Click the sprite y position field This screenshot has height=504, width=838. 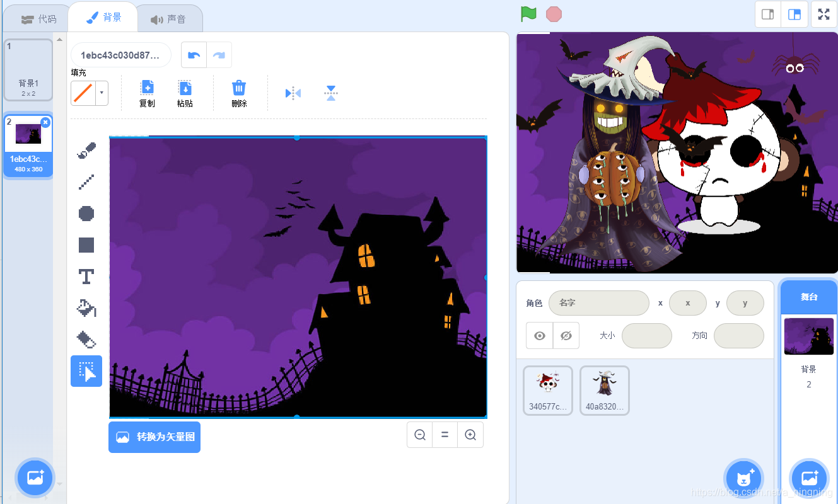click(x=745, y=303)
